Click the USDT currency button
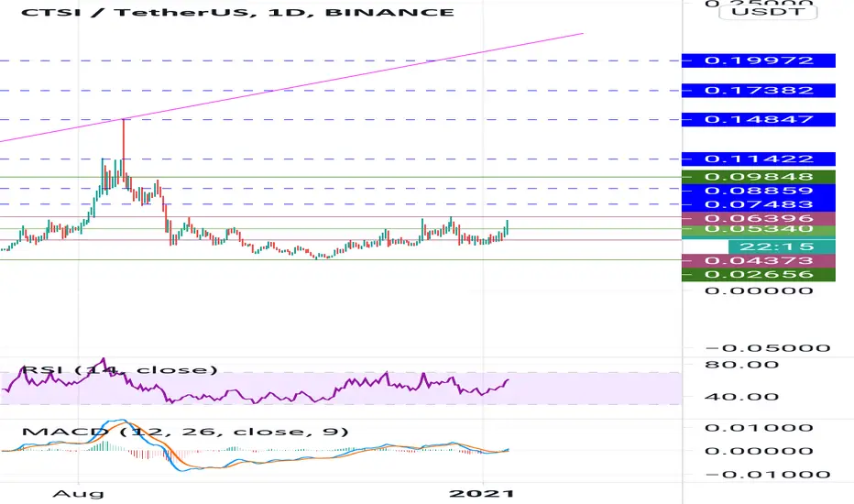 (768, 11)
